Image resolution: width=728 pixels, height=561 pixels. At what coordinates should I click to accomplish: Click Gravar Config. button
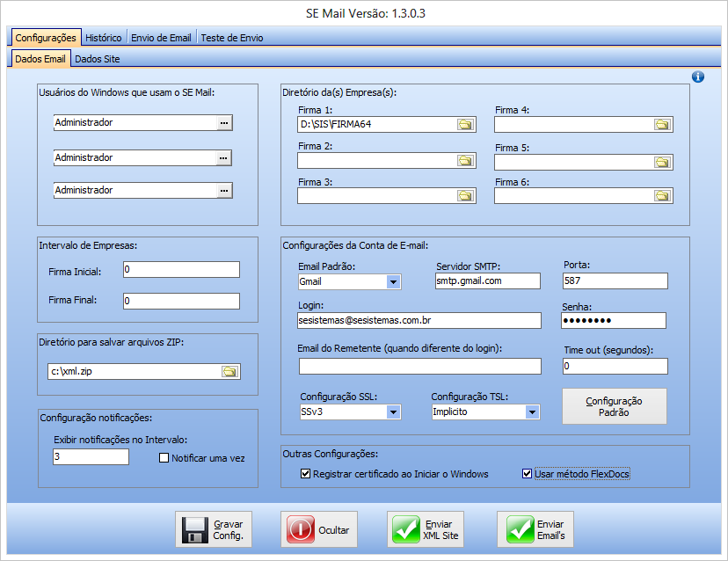pyautogui.click(x=215, y=529)
